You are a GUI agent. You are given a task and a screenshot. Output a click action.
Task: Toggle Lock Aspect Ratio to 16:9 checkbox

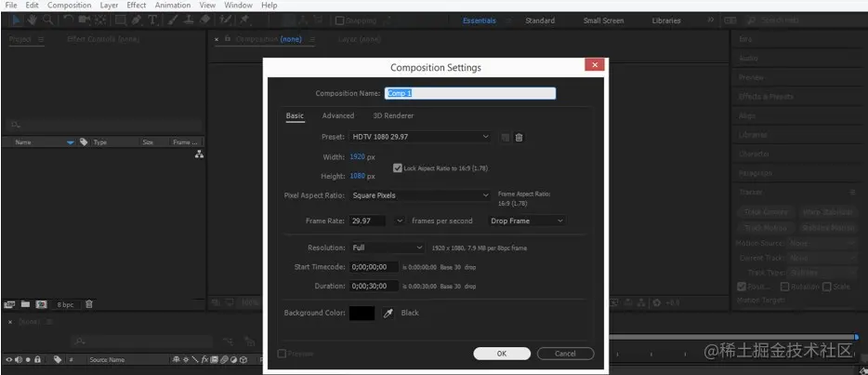click(x=397, y=167)
